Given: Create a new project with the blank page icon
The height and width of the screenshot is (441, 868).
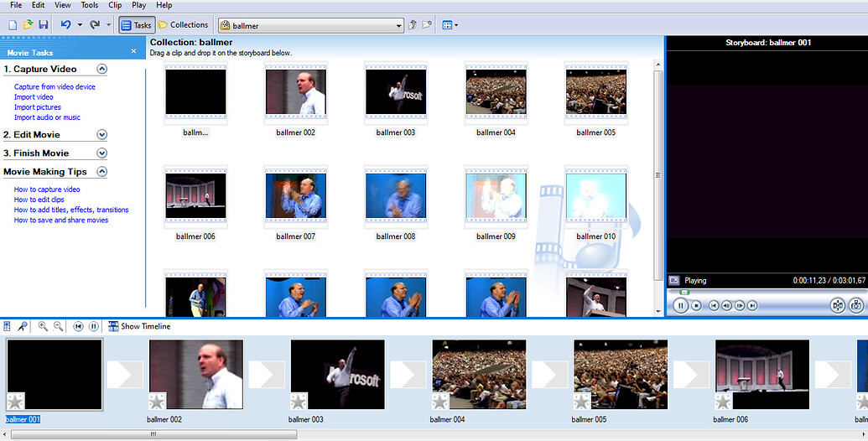Looking at the screenshot, I should [x=13, y=25].
